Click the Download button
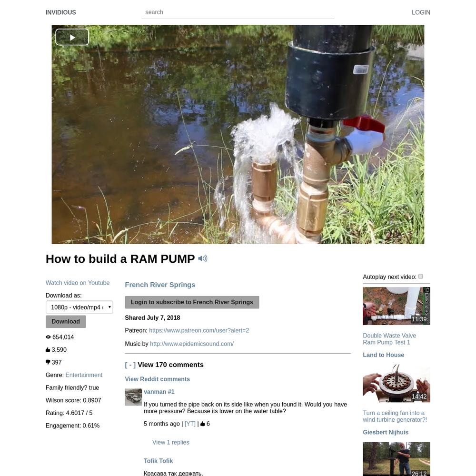This screenshot has width=476, height=476. point(66,321)
